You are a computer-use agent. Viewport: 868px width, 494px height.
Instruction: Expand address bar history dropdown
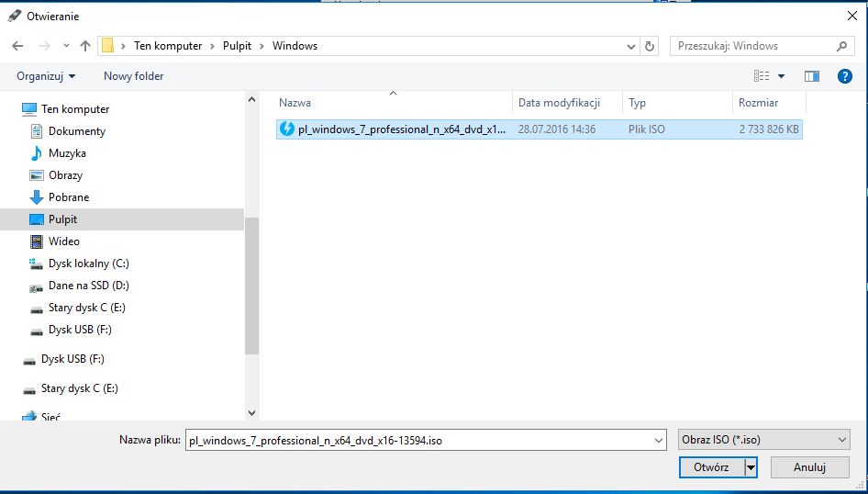click(631, 47)
